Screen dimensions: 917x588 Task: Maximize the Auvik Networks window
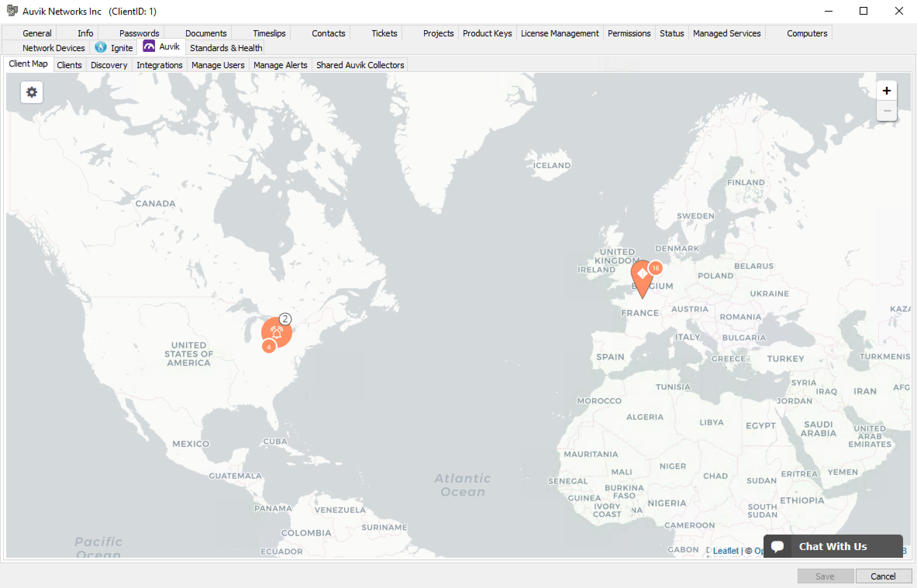coord(864,11)
